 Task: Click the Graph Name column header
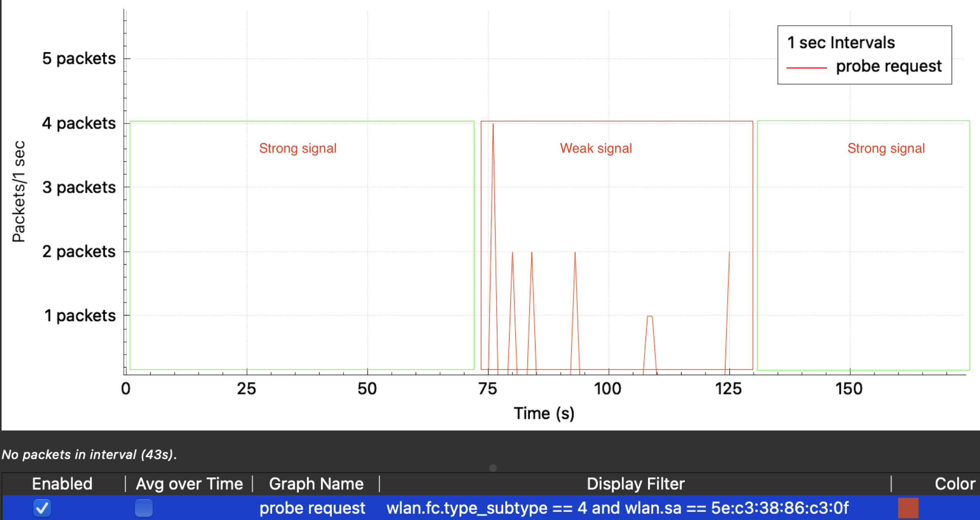click(x=316, y=484)
